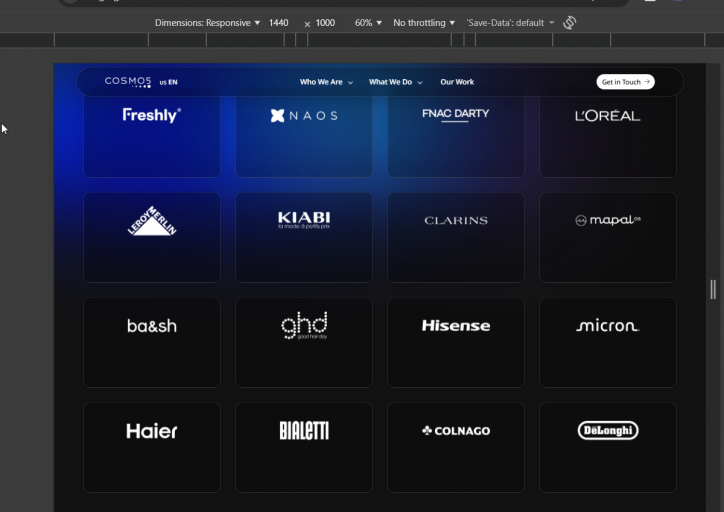Screen dimensions: 724x512
Task: Click the Cosmos logo in the header
Action: point(128,82)
